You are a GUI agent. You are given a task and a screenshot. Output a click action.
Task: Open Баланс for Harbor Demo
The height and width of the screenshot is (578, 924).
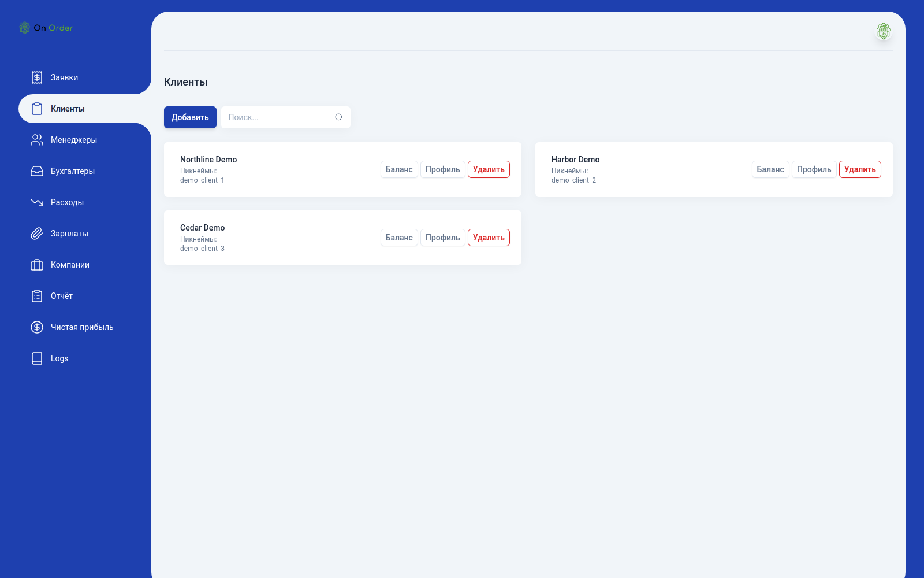pyautogui.click(x=770, y=169)
